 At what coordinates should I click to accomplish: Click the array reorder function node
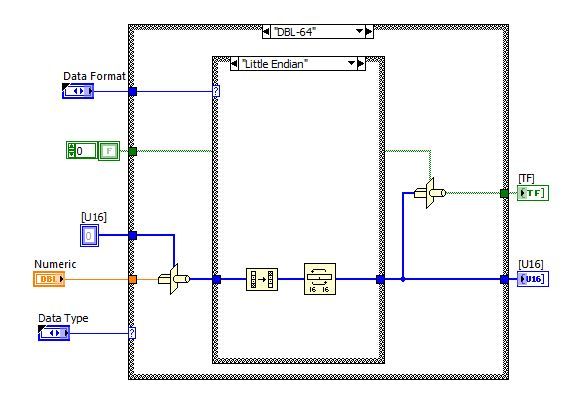point(262,279)
